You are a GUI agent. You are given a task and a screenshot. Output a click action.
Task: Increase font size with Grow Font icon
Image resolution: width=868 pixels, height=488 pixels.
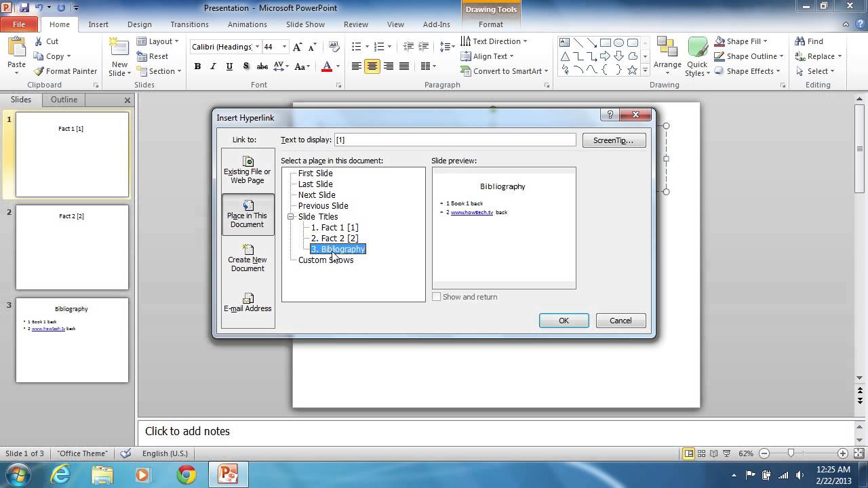pos(298,47)
